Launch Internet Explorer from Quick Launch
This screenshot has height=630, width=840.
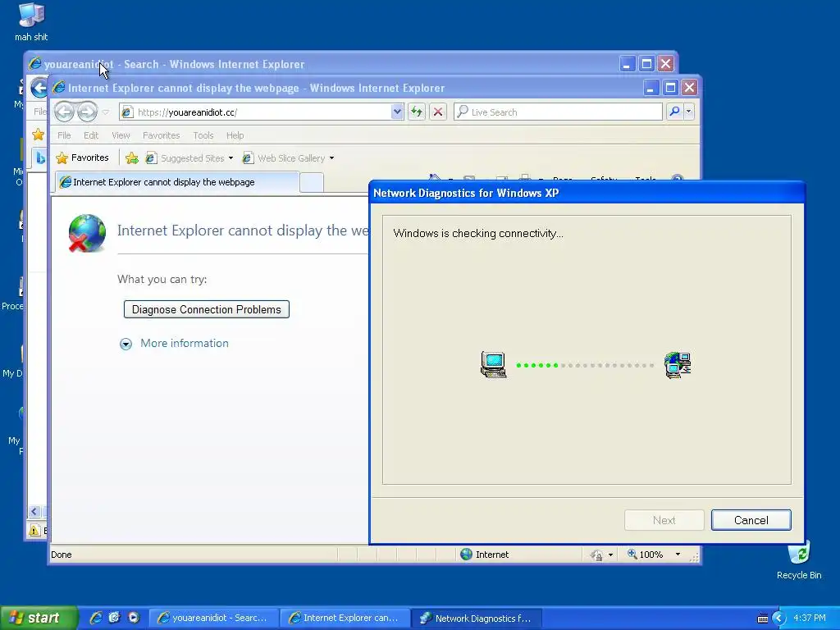pyautogui.click(x=96, y=618)
